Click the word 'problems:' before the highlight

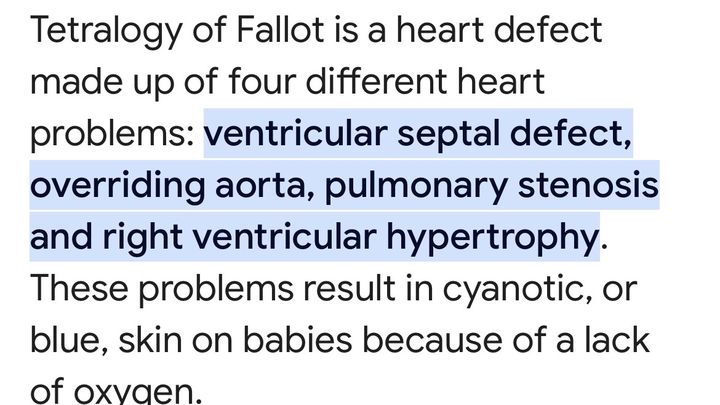pos(112,135)
